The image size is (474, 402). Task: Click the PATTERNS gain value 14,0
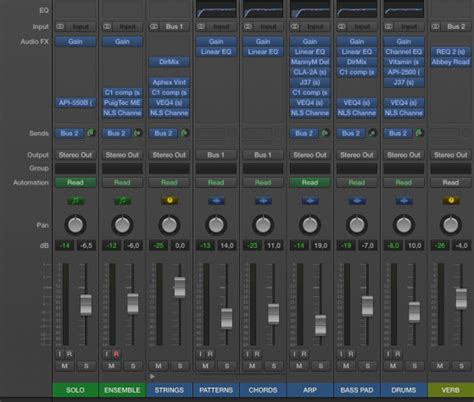227,246
